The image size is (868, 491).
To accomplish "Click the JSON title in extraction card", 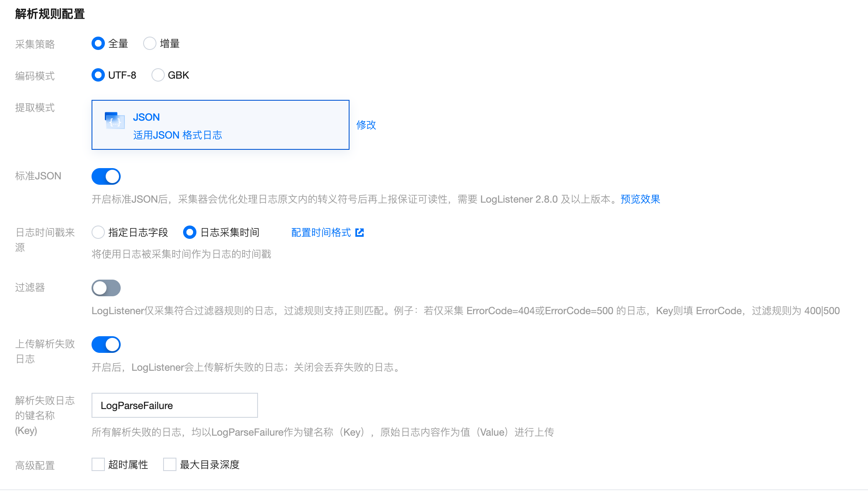I will [146, 117].
